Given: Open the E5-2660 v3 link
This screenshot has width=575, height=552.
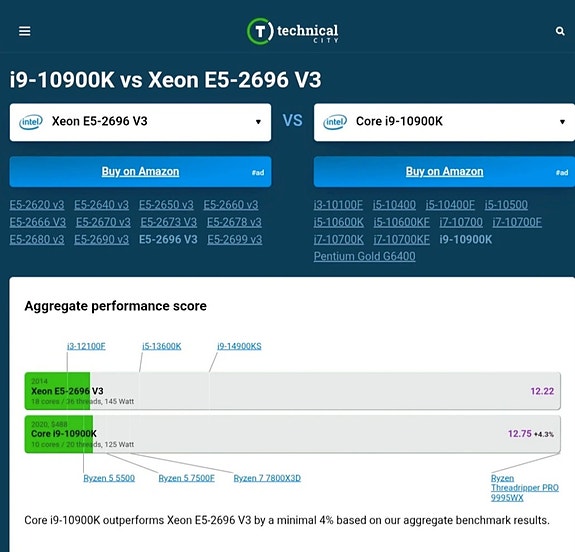Looking at the screenshot, I should [x=231, y=205].
